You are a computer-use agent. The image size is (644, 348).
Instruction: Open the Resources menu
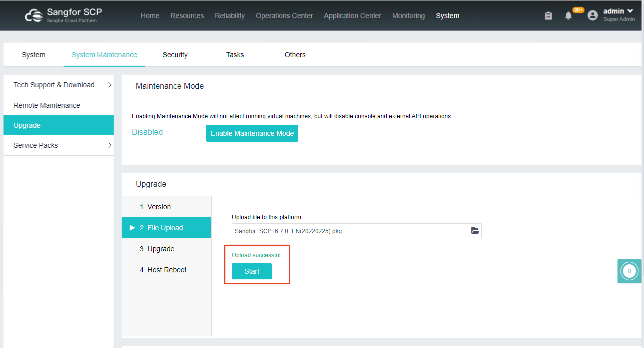coord(187,16)
